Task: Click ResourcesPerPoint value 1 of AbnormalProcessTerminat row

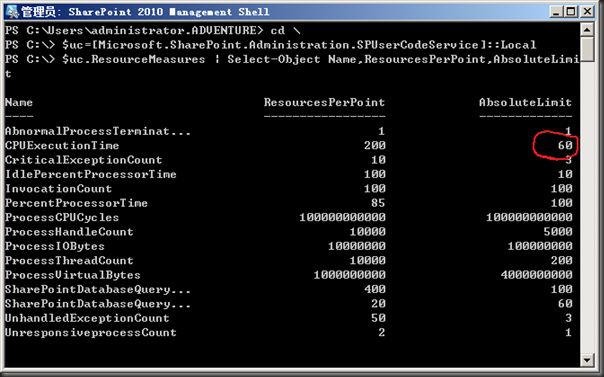Action: [x=381, y=131]
